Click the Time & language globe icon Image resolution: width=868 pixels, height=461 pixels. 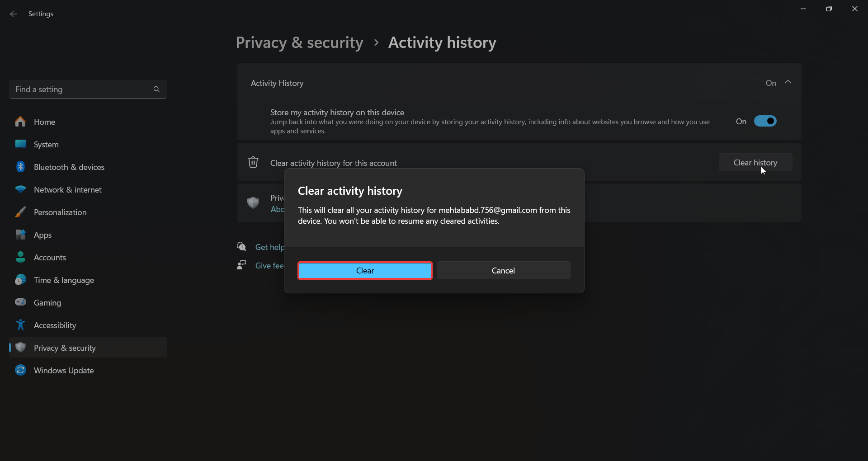pyautogui.click(x=20, y=280)
